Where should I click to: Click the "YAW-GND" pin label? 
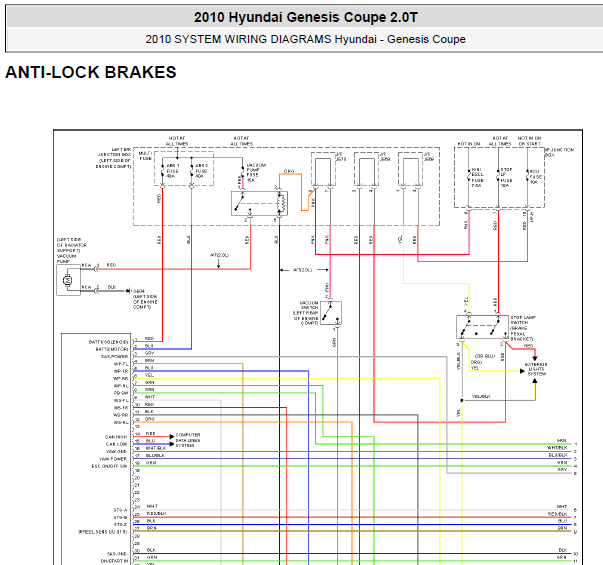pos(116,452)
